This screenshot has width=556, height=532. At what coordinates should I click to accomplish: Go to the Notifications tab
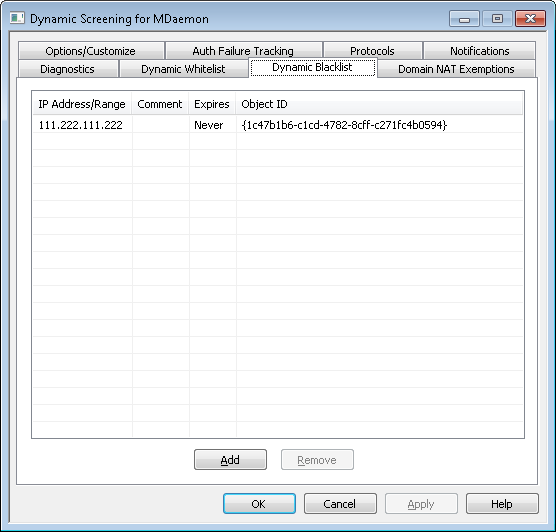tap(479, 51)
